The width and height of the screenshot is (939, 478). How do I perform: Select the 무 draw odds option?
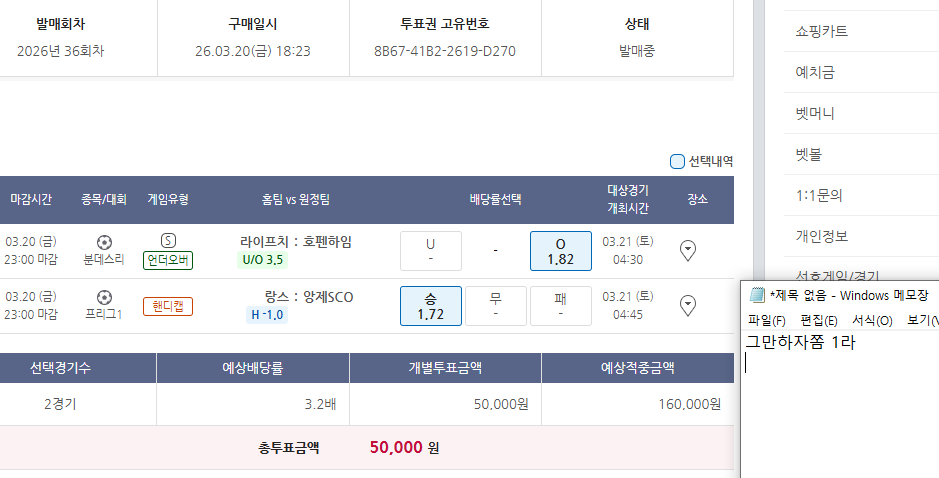pyautogui.click(x=495, y=305)
